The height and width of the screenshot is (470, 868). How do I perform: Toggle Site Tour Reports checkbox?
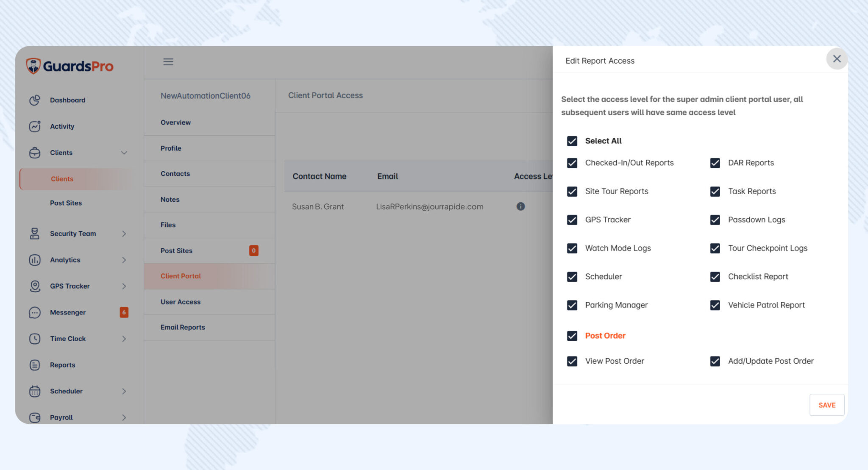(572, 191)
